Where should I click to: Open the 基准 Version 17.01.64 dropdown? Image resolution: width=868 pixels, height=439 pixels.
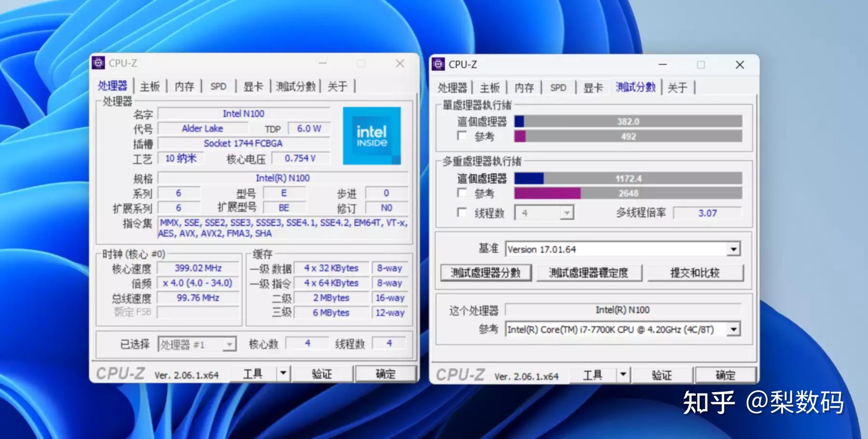pos(732,248)
